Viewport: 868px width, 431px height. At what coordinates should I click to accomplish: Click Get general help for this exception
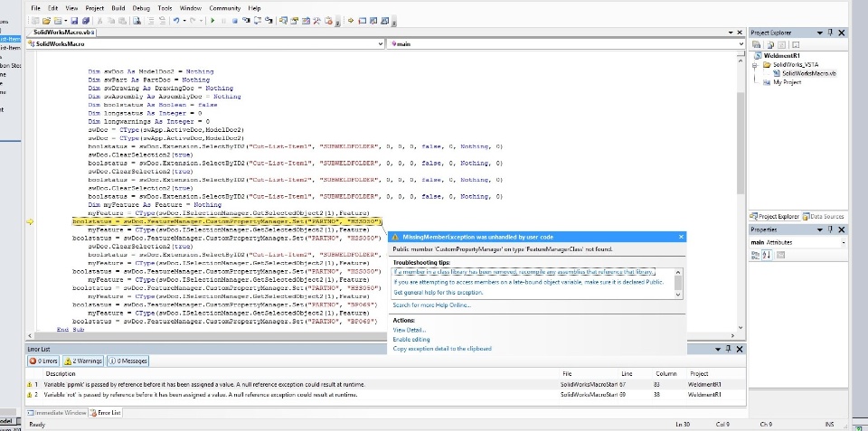(x=439, y=292)
